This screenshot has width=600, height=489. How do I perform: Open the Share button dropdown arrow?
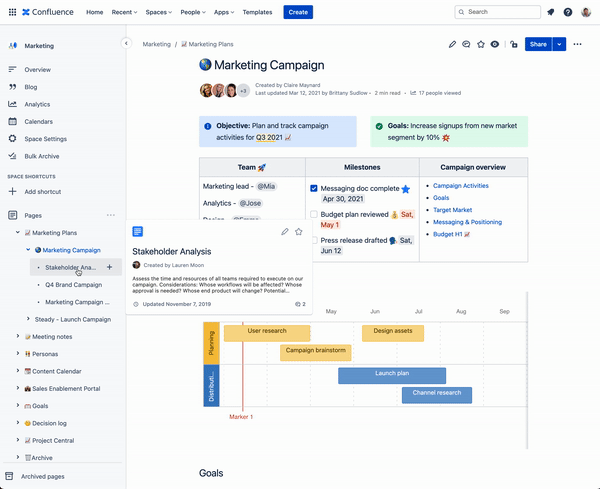tap(559, 44)
